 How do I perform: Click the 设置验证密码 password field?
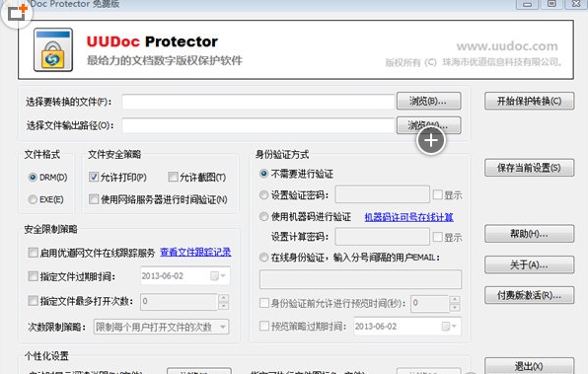(382, 194)
